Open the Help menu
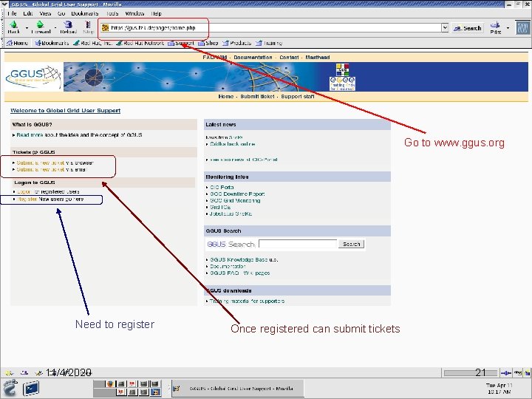This screenshot has width=532, height=399. [157, 13]
